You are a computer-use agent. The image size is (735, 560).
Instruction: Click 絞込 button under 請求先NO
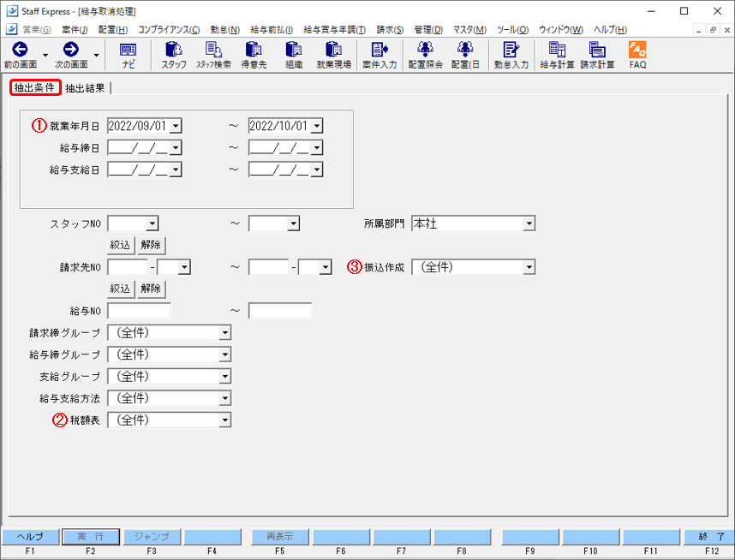(120, 289)
